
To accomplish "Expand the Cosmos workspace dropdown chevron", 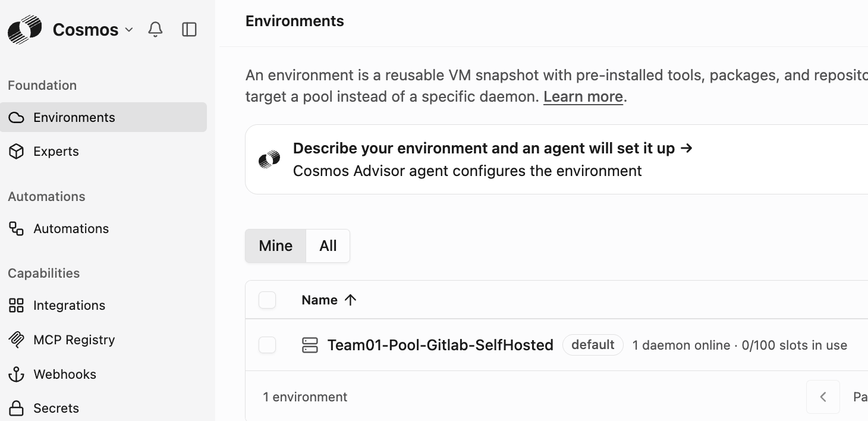I will click(x=129, y=29).
